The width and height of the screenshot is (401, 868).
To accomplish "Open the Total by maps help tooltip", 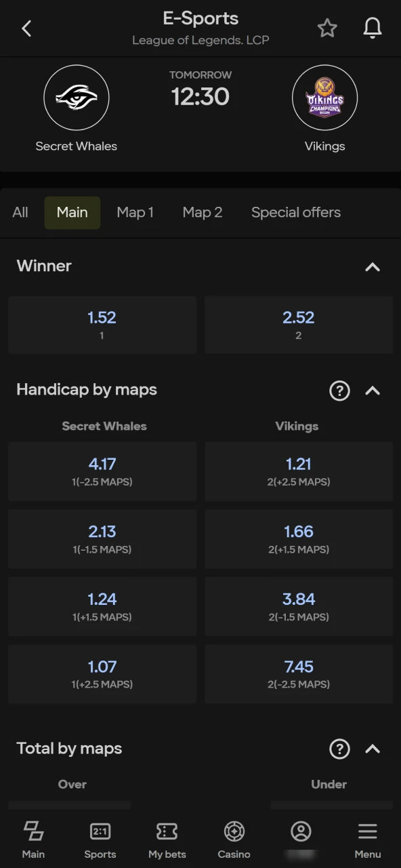I will click(339, 749).
